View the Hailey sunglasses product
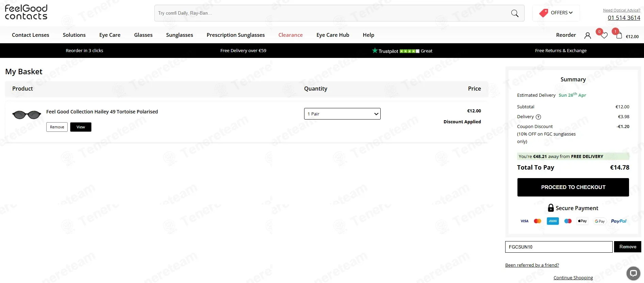 (x=81, y=127)
